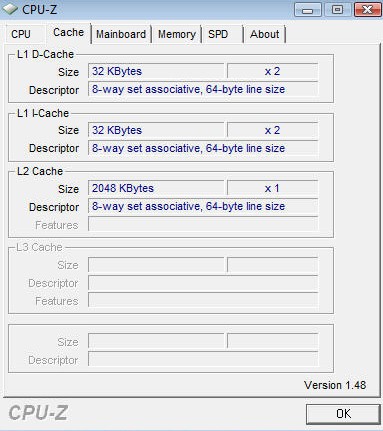The height and width of the screenshot is (431, 383).
Task: Click L1 D-Cache descriptor field
Action: pos(203,89)
